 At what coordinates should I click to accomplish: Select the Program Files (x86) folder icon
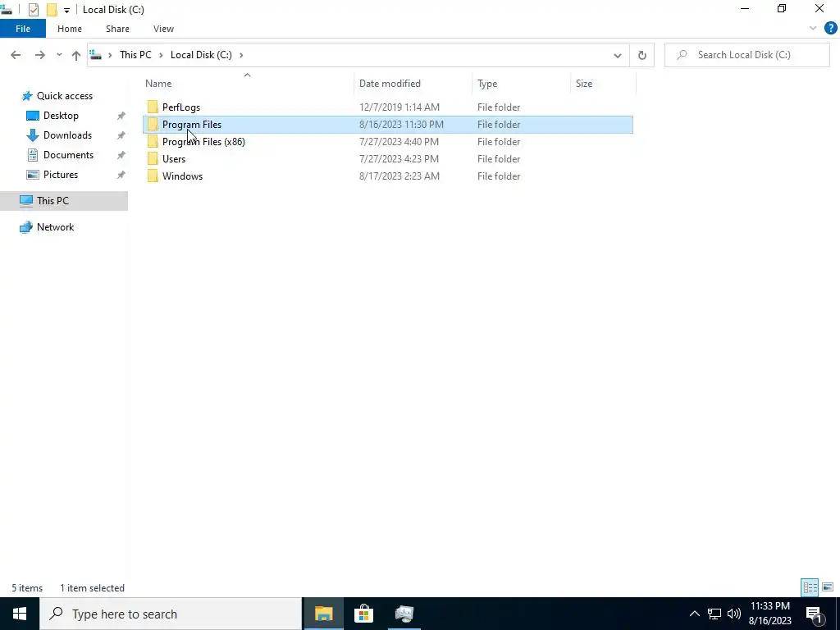pos(153,141)
